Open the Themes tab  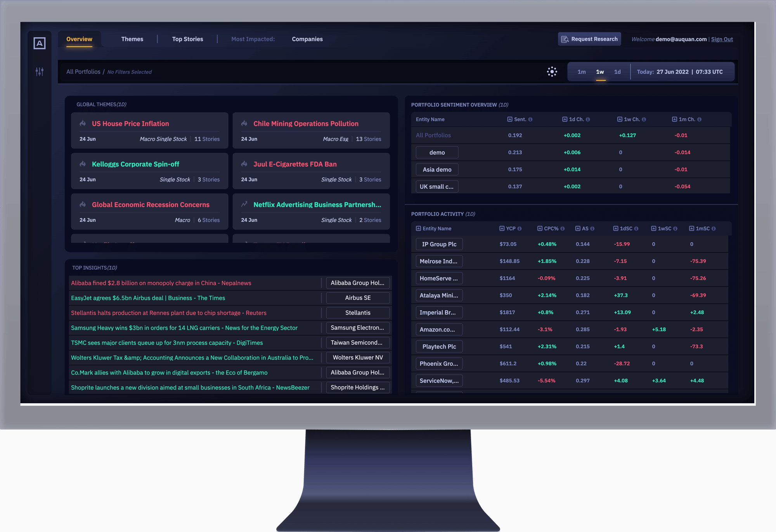(132, 39)
